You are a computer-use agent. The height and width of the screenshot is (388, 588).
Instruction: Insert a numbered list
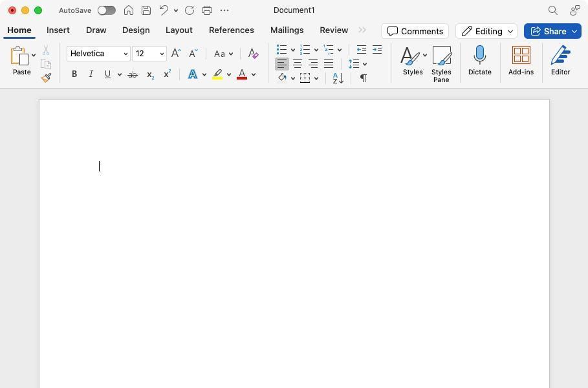tap(305, 50)
